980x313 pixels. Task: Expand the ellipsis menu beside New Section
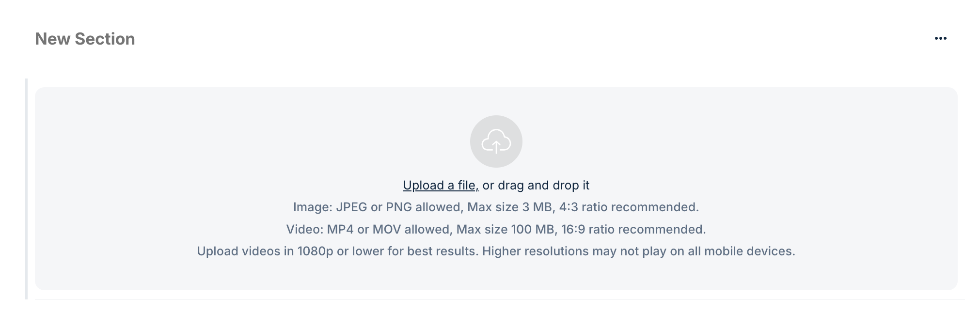coord(940,38)
